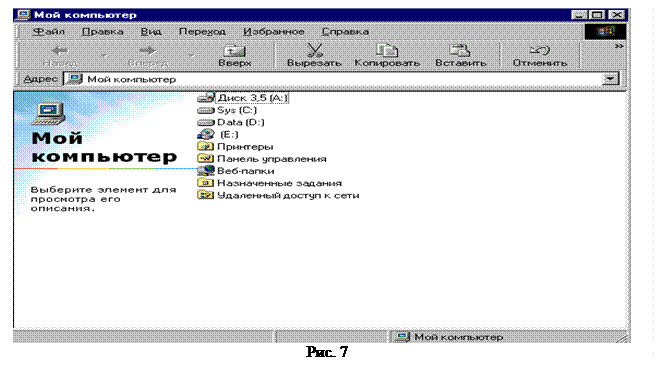Click the text label Панель управления

272,159
